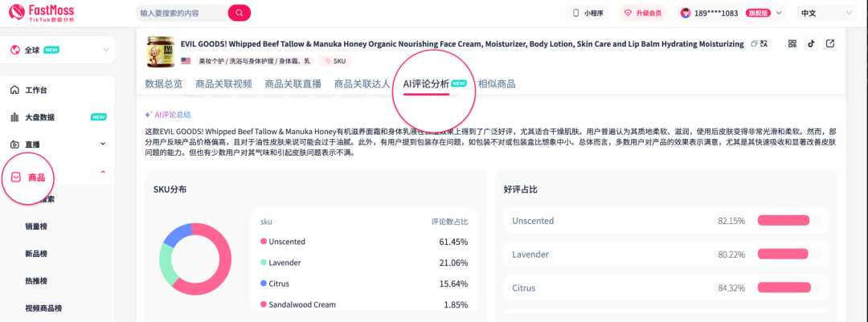The height and width of the screenshot is (322, 868).
Task: Click the FastMoss logo
Action: [42, 14]
